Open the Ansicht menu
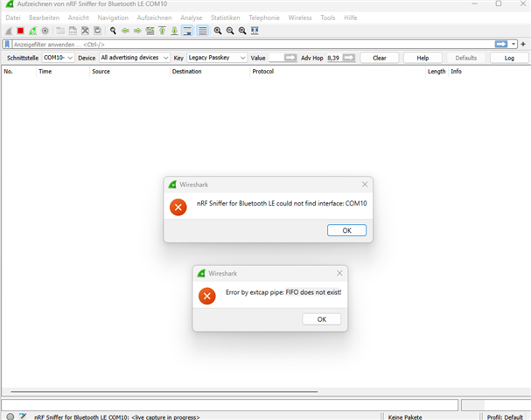The width and height of the screenshot is (531, 420). (x=78, y=17)
